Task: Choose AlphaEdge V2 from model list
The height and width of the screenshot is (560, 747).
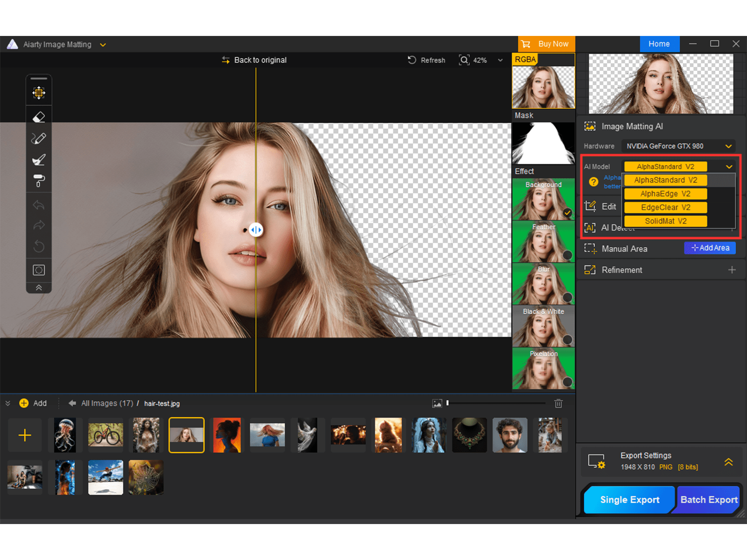Action: point(665,194)
